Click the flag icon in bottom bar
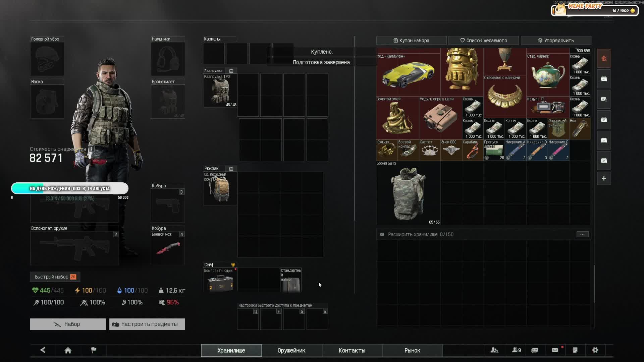Viewport: 644px width, 362px height. pos(94,350)
